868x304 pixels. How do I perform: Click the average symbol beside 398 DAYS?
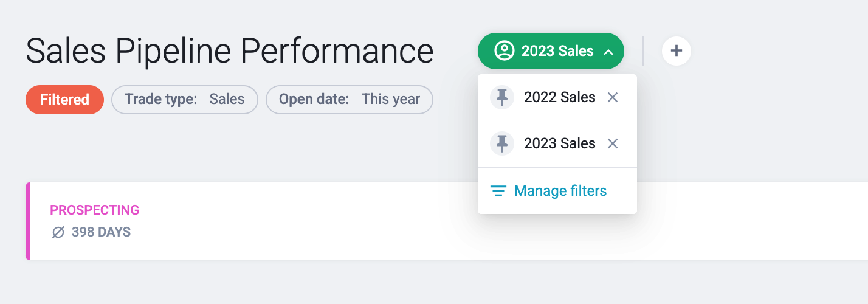(58, 232)
